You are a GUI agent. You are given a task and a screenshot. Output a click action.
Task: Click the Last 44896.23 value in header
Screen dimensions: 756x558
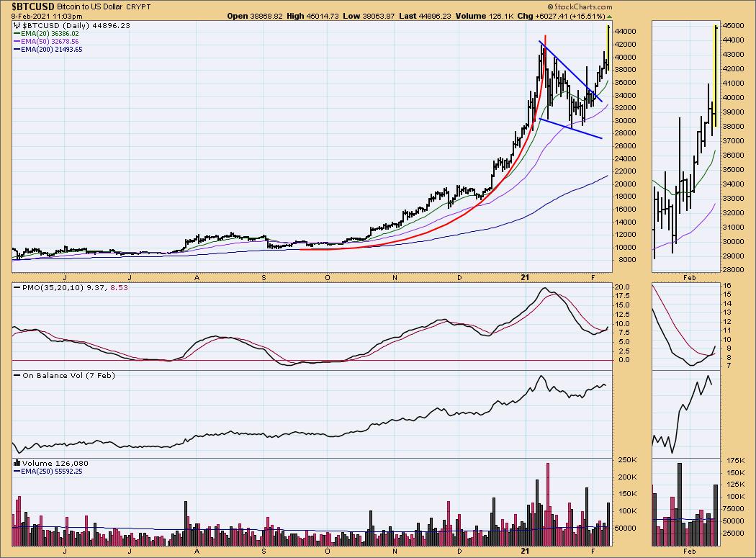coord(426,16)
